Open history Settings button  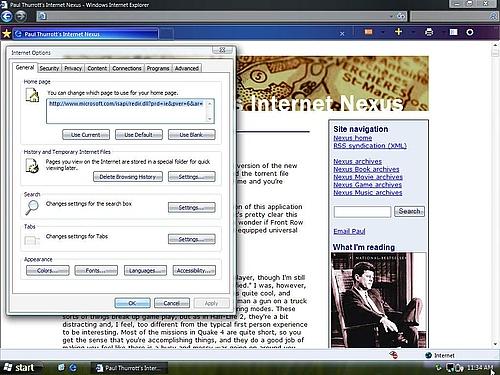[192, 177]
